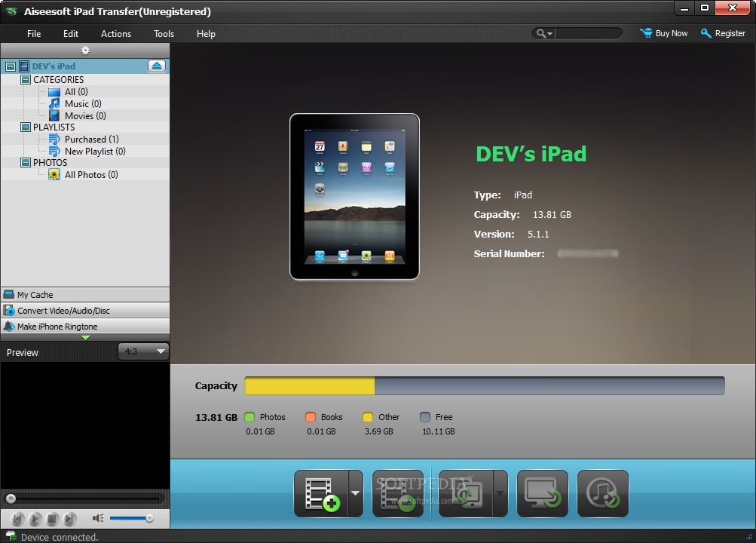Viewport: 756px width, 543px height.
Task: Click the yellow used portion of capacity bar
Action: [310, 386]
